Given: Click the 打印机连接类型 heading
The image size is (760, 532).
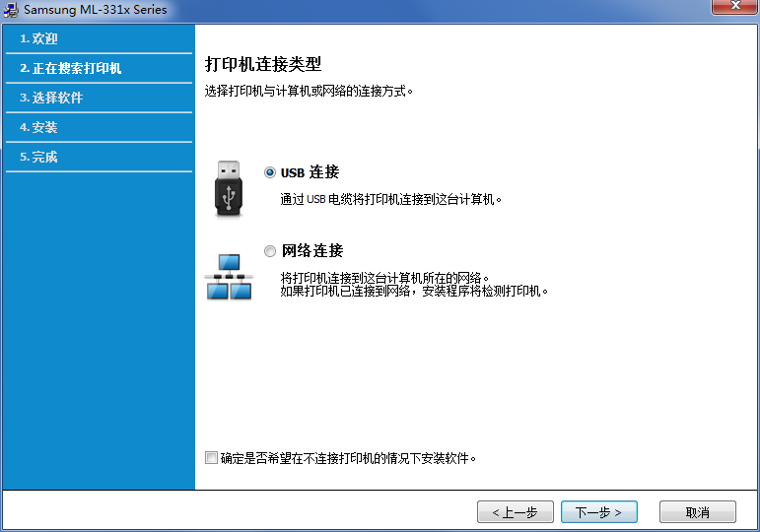Looking at the screenshot, I should tap(263, 64).
